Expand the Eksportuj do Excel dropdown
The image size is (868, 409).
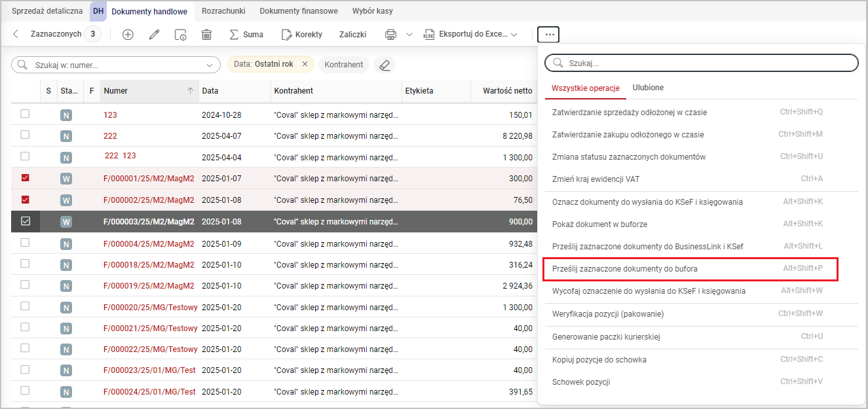coord(514,35)
